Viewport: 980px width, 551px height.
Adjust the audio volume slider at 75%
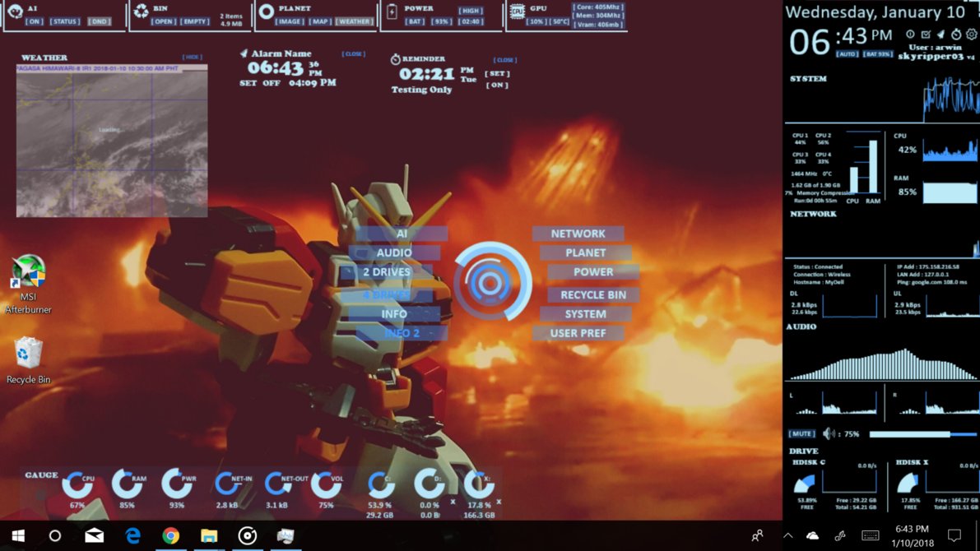[x=923, y=433]
